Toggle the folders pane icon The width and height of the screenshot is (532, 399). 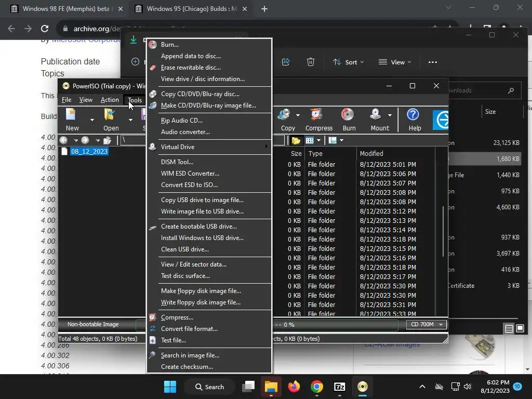pyautogui.click(x=296, y=140)
